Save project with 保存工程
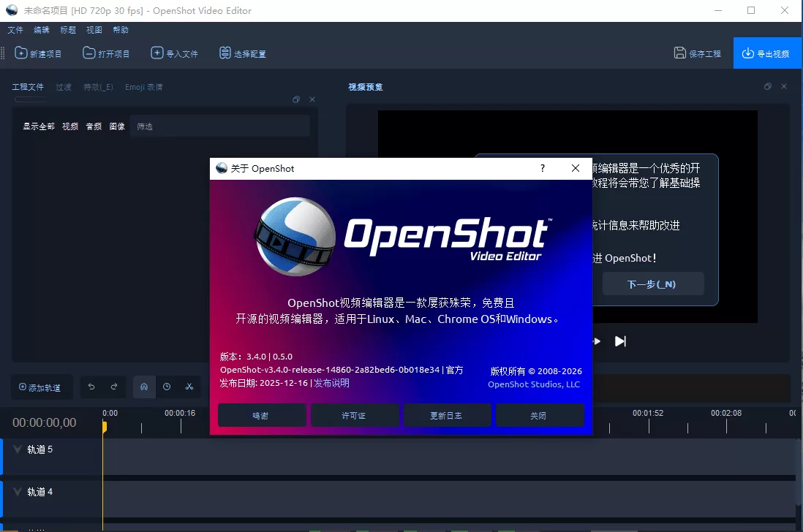803x532 pixels. [698, 53]
